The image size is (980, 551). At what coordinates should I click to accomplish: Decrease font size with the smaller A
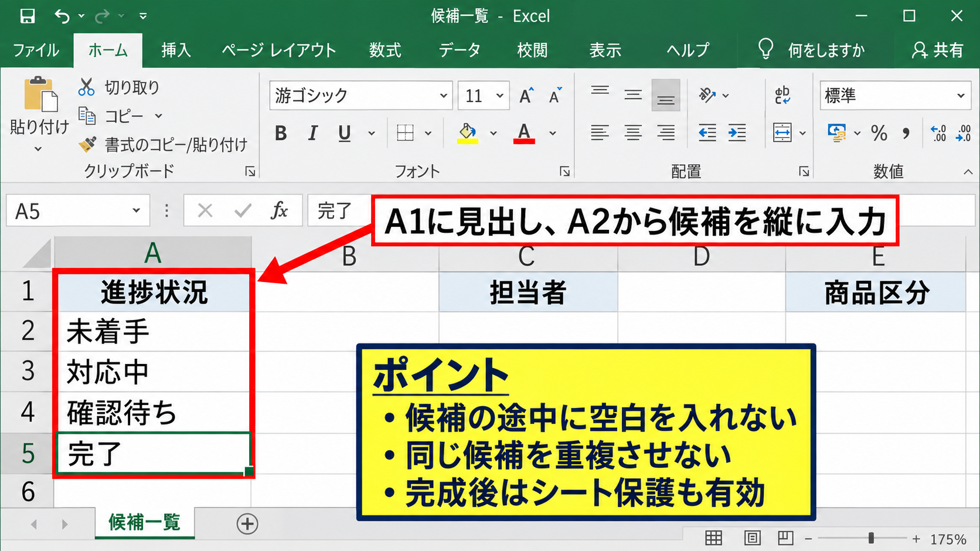(x=555, y=96)
